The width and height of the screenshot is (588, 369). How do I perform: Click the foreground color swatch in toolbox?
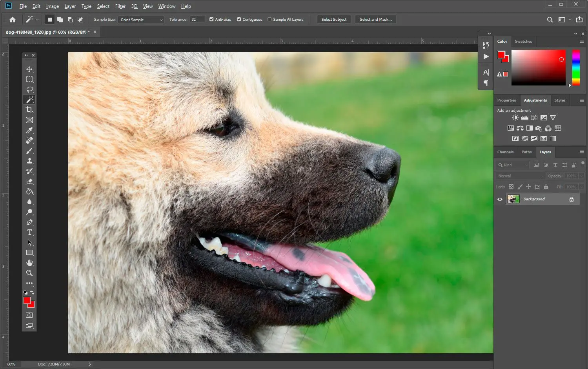click(x=27, y=301)
